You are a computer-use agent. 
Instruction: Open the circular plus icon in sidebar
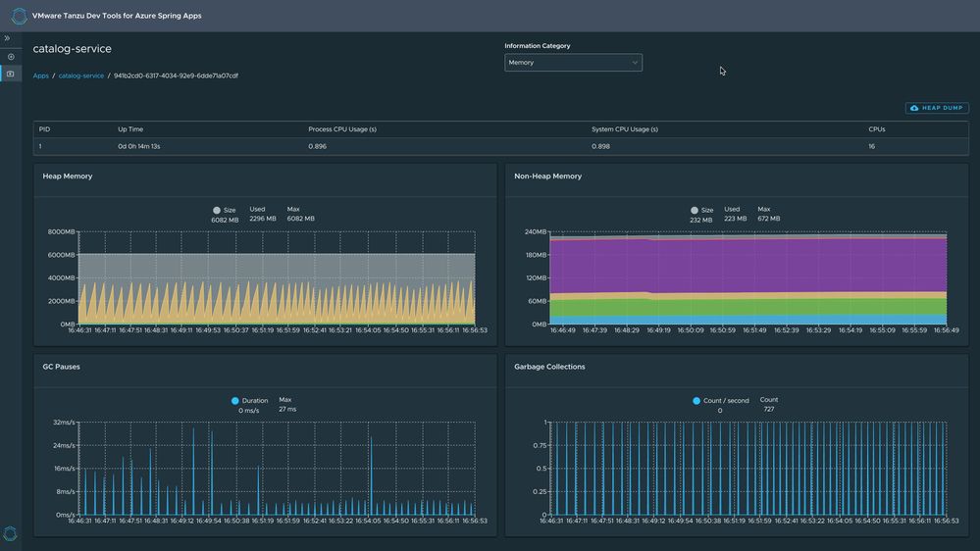pyautogui.click(x=11, y=57)
